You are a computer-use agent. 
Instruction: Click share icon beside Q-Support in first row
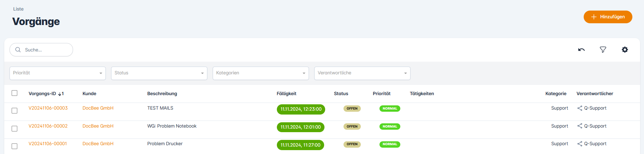click(579, 108)
